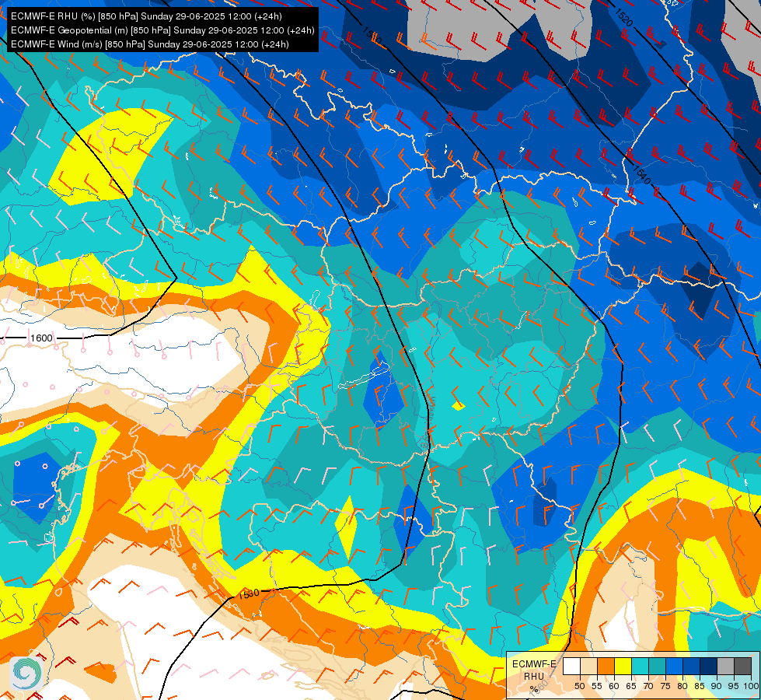Click the legend tick label 80
The image size is (761, 700).
682,686
